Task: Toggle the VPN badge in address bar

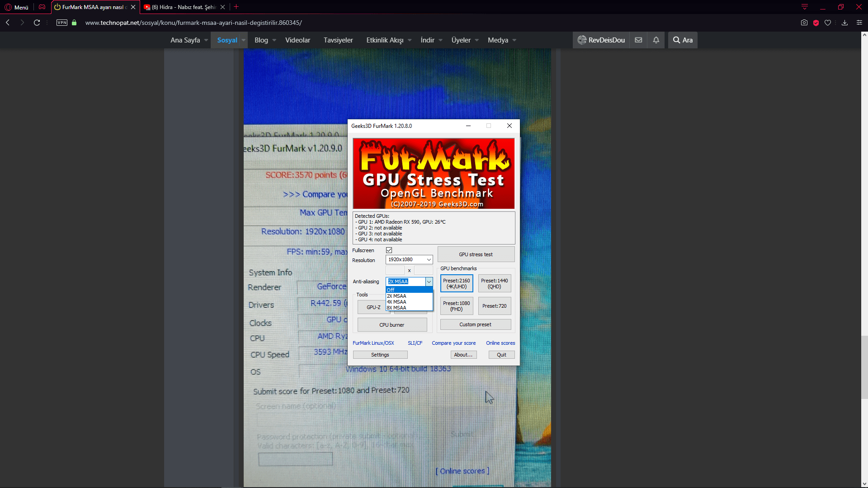Action: pos(62,23)
